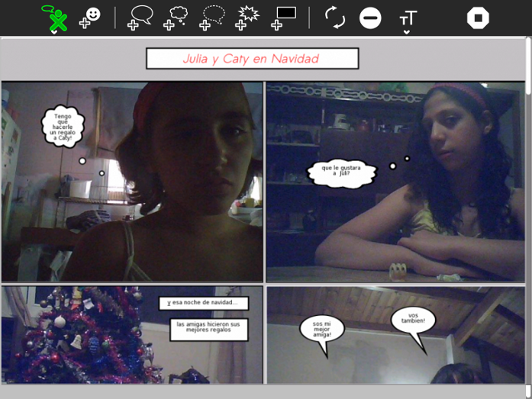
Task: Add a speech globe
Action: tap(140, 18)
